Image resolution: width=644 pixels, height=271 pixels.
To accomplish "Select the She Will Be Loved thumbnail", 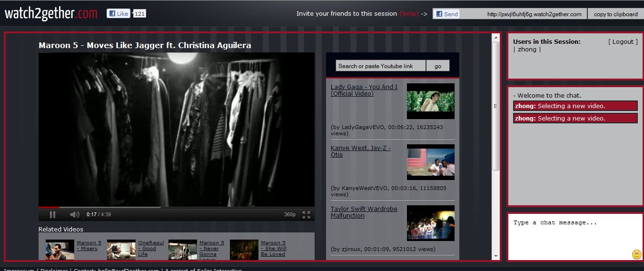I will tap(244, 250).
